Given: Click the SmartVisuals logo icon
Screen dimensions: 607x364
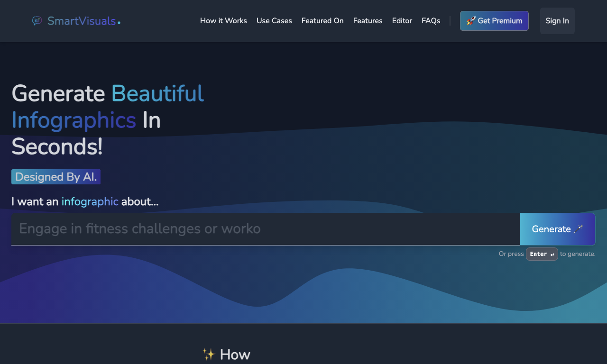Looking at the screenshot, I should tap(37, 21).
